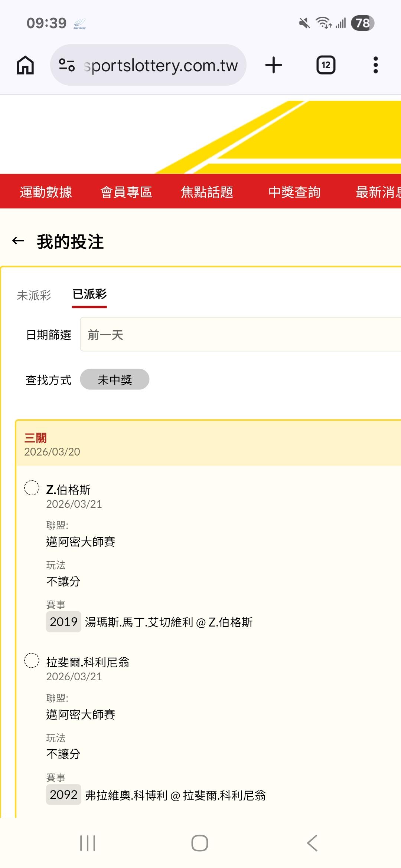
Task: Tap the sportslottery.com.tw address bar
Action: (x=160, y=65)
